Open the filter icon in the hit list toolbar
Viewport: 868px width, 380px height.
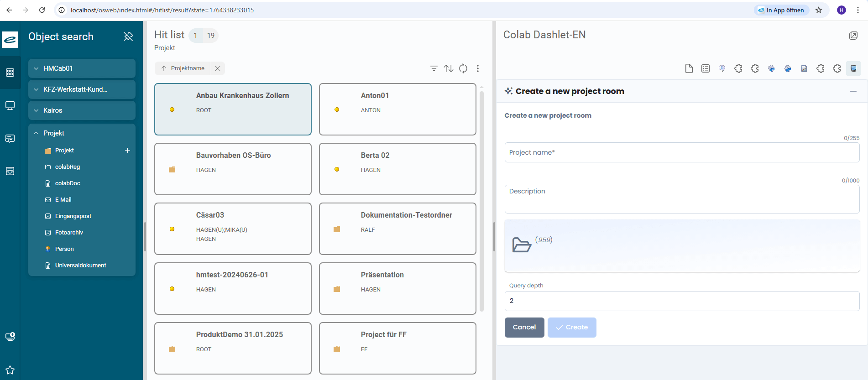click(x=434, y=68)
